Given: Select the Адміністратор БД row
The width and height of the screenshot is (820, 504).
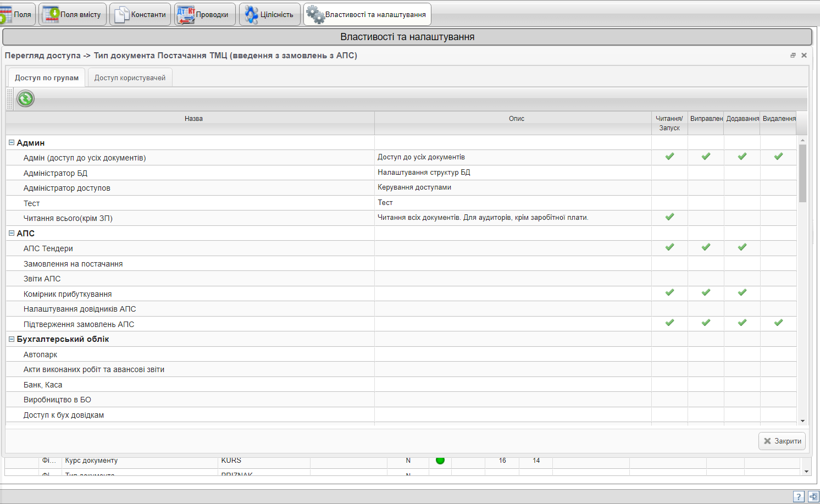Looking at the screenshot, I should [x=401, y=173].
